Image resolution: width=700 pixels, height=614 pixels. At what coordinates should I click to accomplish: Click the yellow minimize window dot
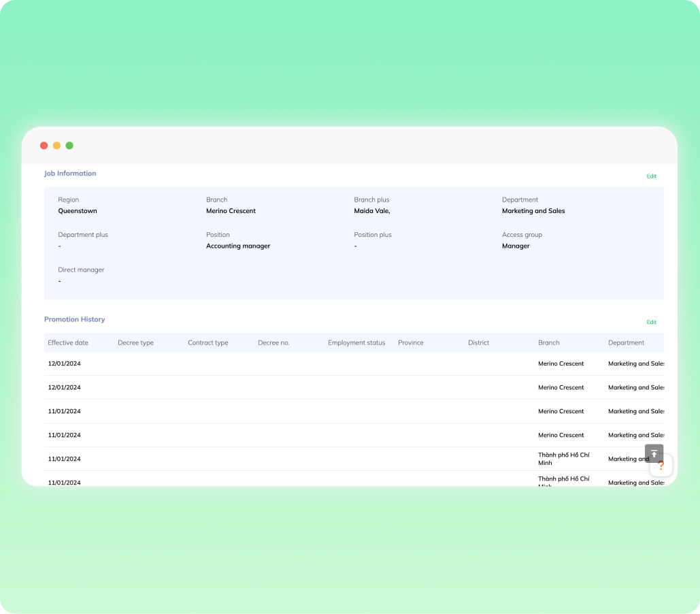56,146
